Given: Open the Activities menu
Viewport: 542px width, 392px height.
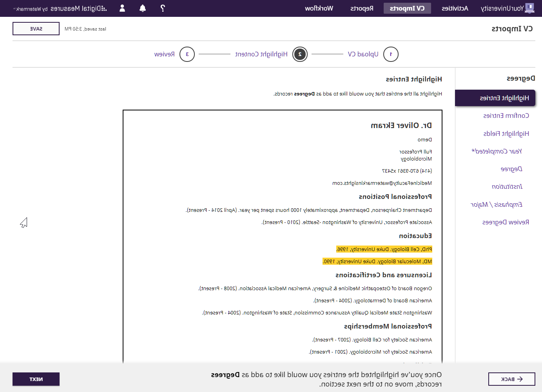Looking at the screenshot, I should tap(455, 8).
